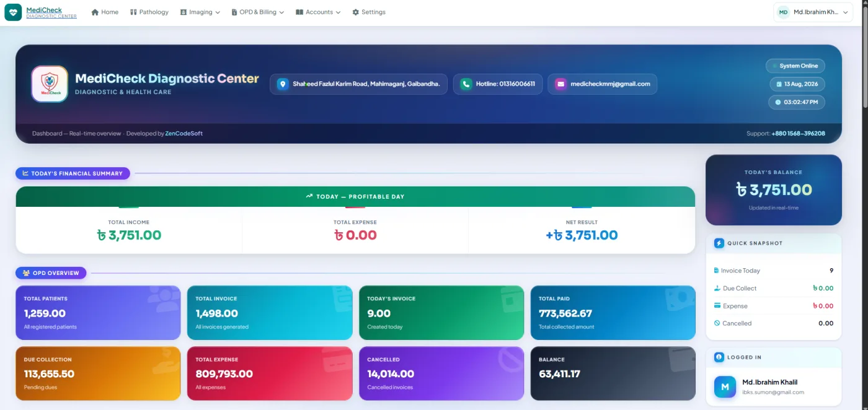Open the Total Paid card
This screenshot has width=868, height=410.
[613, 313]
